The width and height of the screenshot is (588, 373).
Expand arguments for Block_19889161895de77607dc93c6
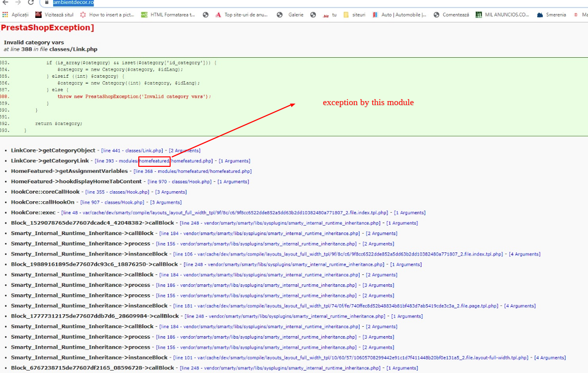pyautogui.click(x=406, y=264)
